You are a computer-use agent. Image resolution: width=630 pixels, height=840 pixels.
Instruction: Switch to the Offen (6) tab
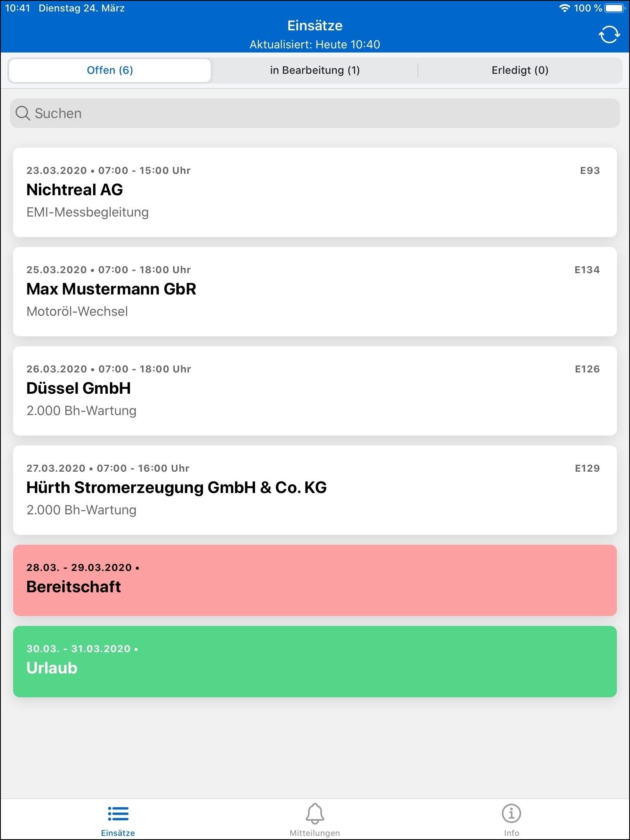(x=110, y=71)
